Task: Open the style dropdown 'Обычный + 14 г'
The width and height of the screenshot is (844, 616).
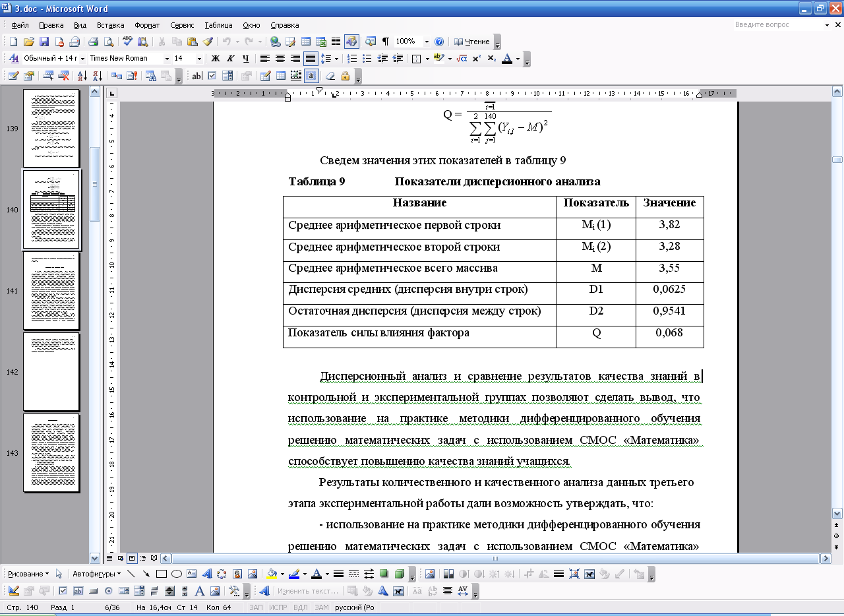Action: click(82, 58)
